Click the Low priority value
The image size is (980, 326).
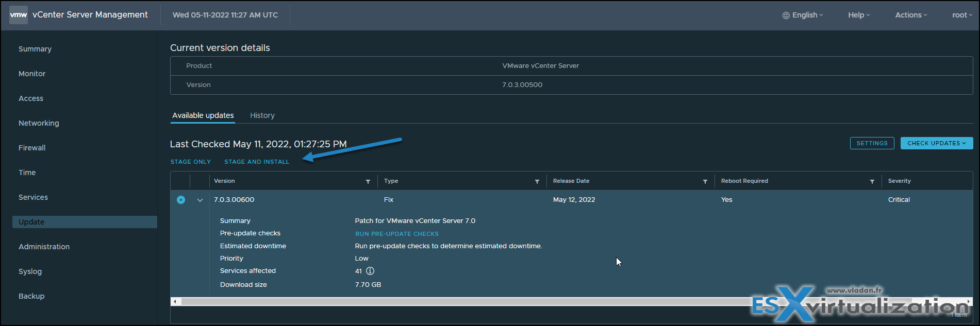362,259
